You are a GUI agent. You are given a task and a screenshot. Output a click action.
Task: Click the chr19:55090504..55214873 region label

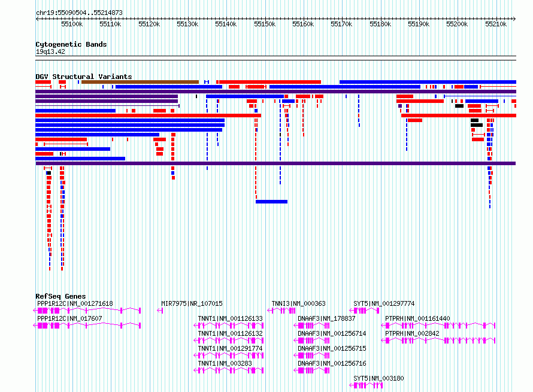tap(79, 13)
